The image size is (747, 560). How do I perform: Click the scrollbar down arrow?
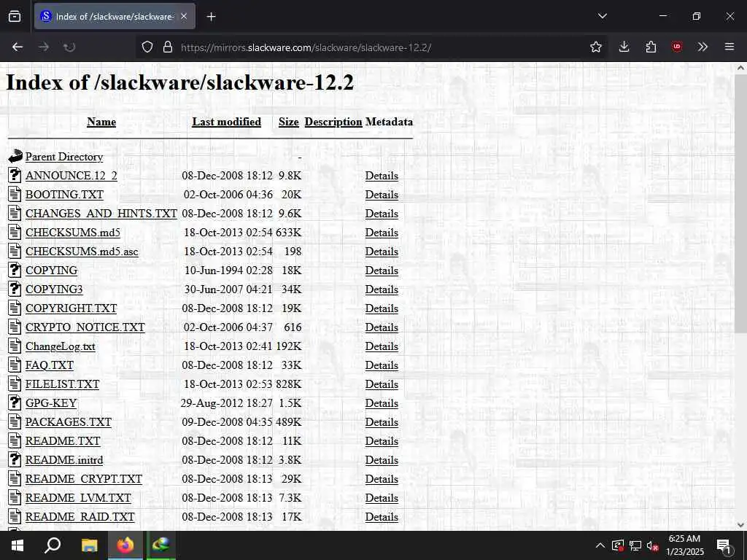coord(741,525)
